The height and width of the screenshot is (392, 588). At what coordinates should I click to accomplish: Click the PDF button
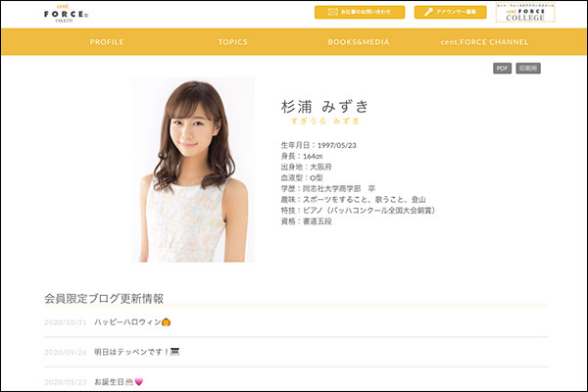tap(502, 69)
